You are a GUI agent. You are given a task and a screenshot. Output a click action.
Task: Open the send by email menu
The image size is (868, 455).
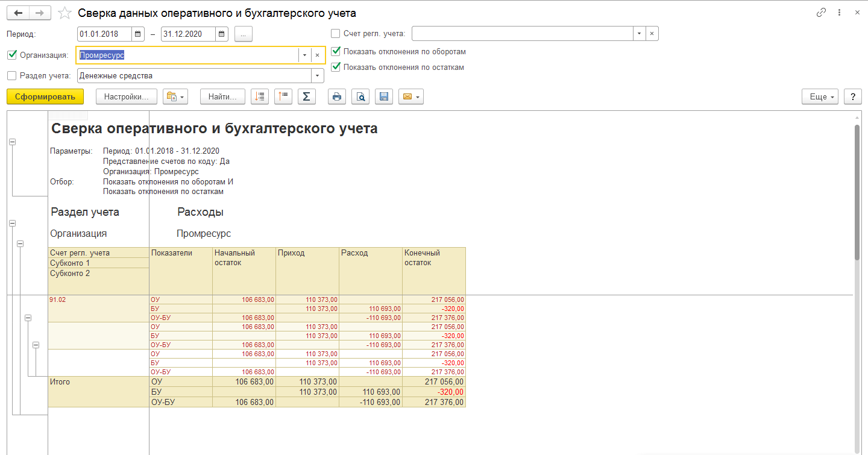pyautogui.click(x=410, y=97)
